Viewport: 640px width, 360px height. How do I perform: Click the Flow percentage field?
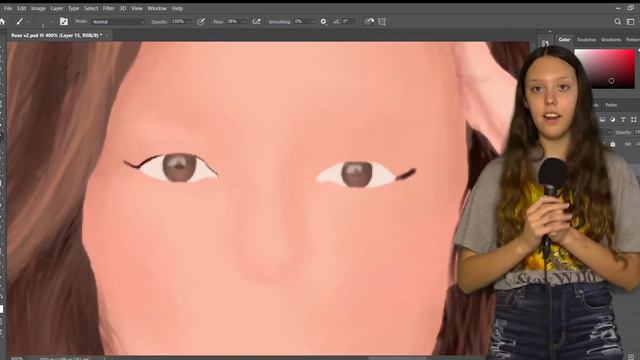click(x=232, y=22)
